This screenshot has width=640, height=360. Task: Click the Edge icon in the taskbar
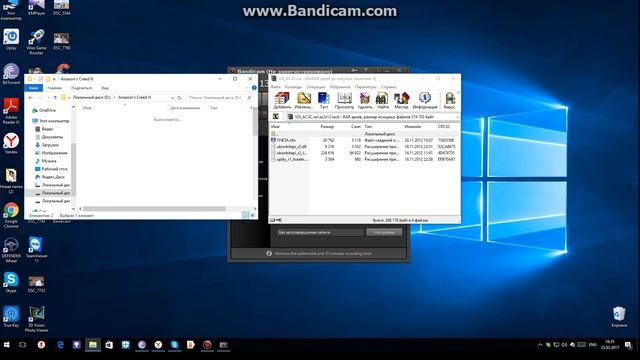[60, 345]
